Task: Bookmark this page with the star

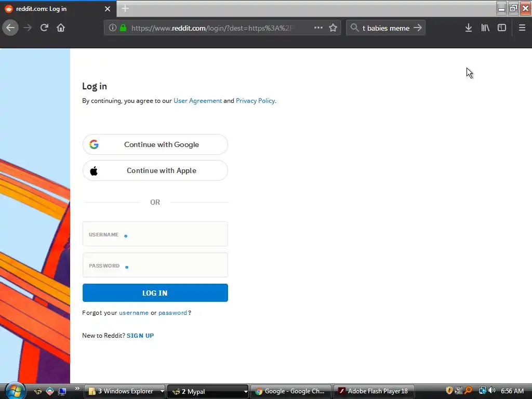Action: point(333,28)
